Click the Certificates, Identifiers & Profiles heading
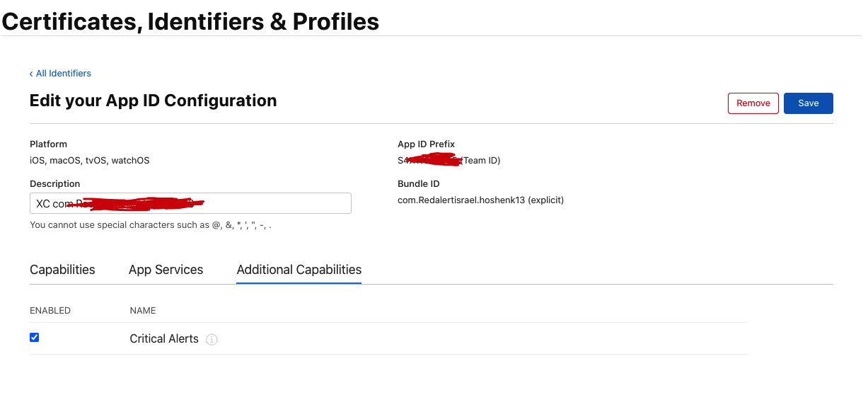 [x=190, y=21]
